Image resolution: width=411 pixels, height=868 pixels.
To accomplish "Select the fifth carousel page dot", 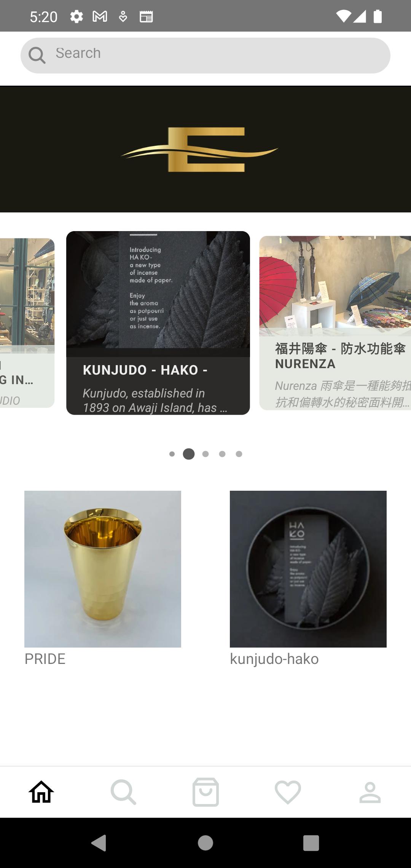I will click(239, 454).
